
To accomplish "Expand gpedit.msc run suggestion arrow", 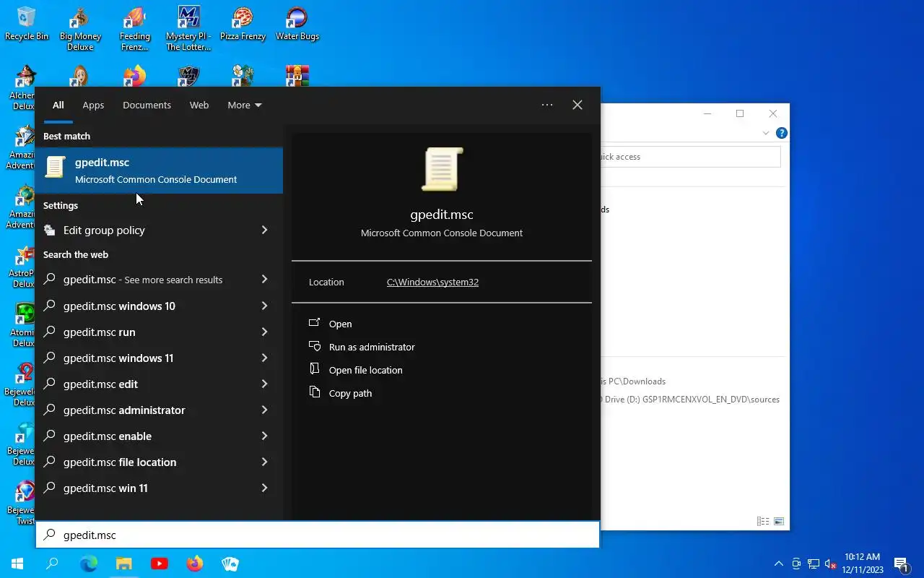I will pyautogui.click(x=264, y=332).
